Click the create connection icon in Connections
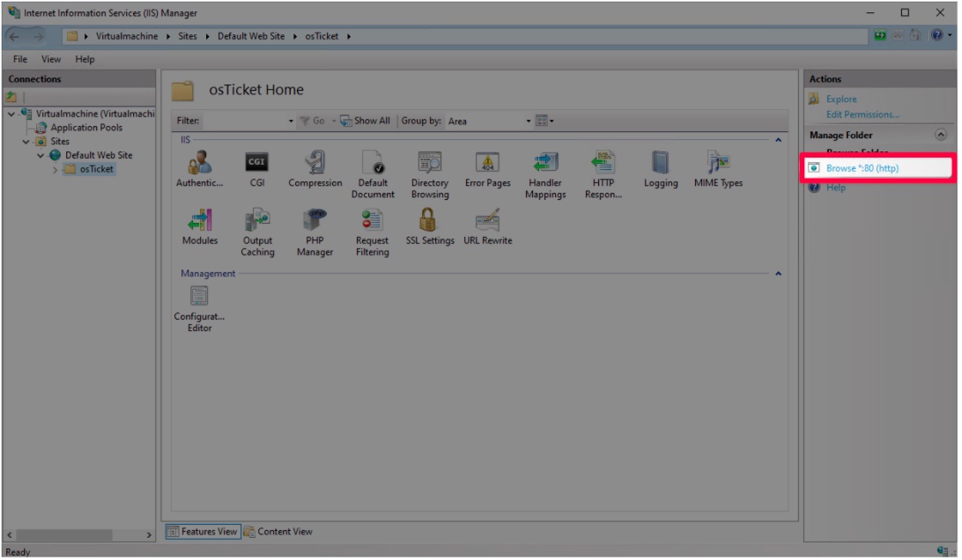 click(x=11, y=96)
